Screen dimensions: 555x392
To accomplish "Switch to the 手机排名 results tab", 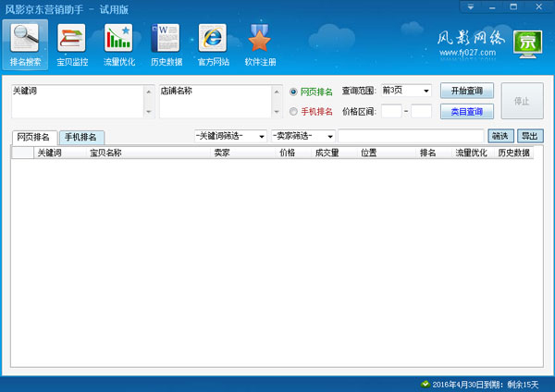I will tap(81, 137).
